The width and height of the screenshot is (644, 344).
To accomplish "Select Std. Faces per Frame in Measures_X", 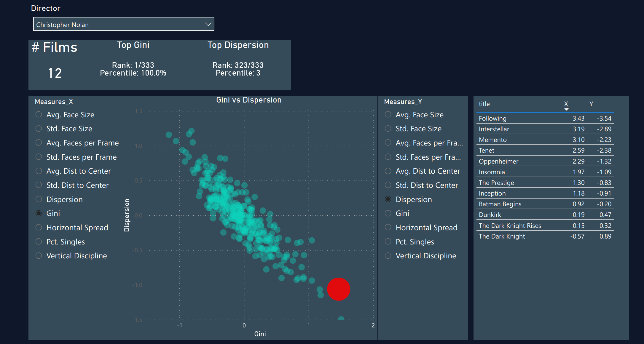I will pyautogui.click(x=39, y=157).
